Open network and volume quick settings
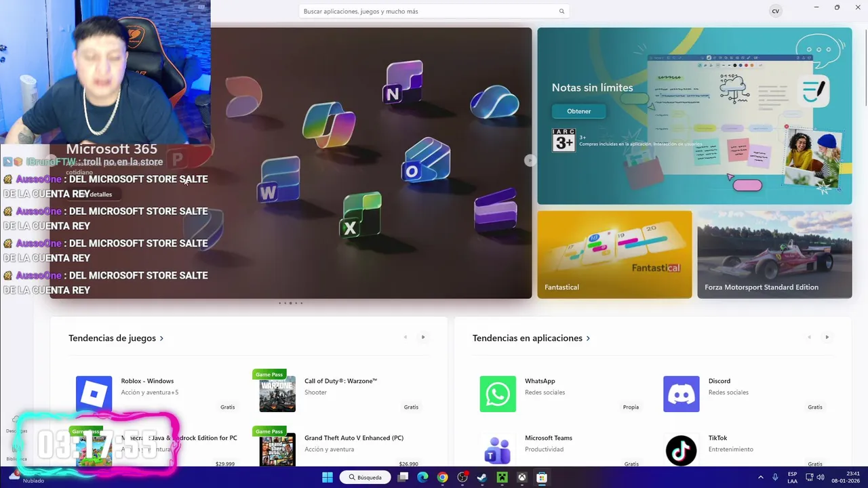This screenshot has width=868, height=488. pyautogui.click(x=816, y=477)
